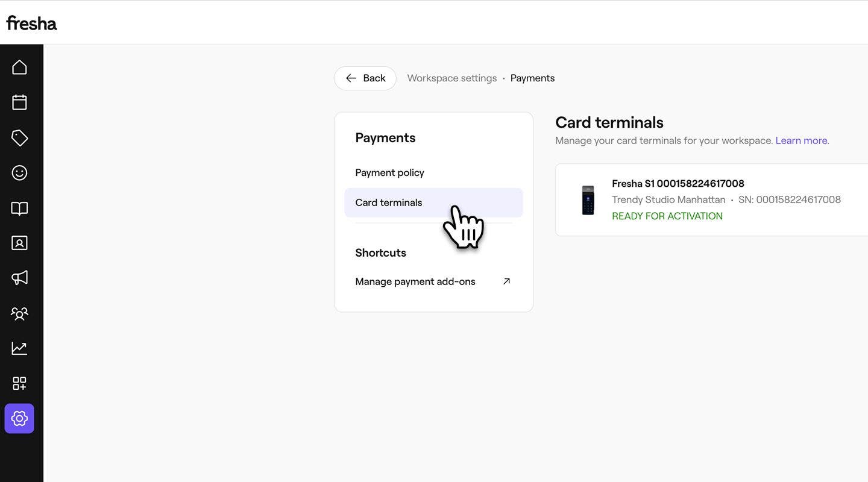Open the Calendar icon in sidebar
Screen dimensions: 868x482
point(19,102)
